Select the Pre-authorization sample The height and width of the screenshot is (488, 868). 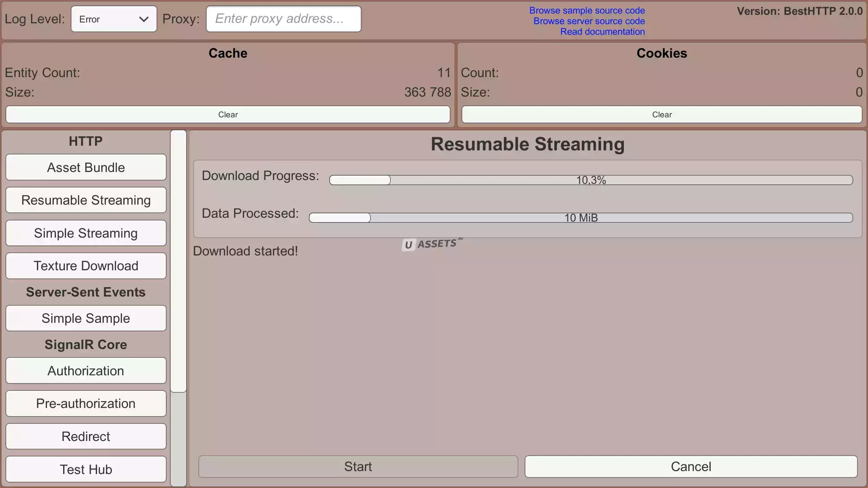pyautogui.click(x=86, y=403)
